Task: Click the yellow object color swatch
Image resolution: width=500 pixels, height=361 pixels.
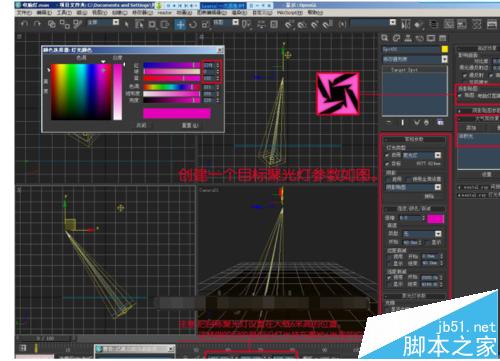Action: pos(444,49)
